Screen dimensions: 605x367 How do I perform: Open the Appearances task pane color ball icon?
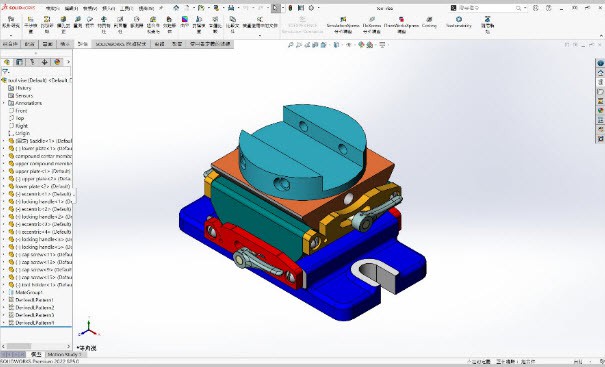click(600, 110)
